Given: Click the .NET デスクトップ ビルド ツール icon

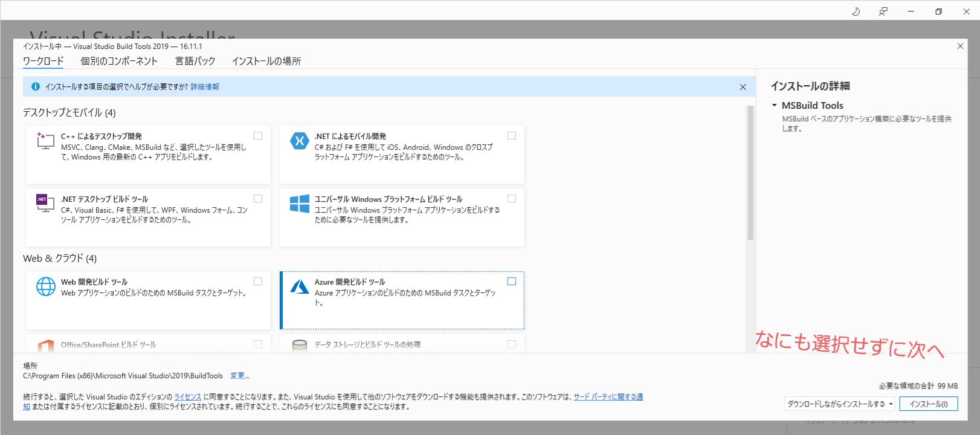Looking at the screenshot, I should (x=45, y=204).
